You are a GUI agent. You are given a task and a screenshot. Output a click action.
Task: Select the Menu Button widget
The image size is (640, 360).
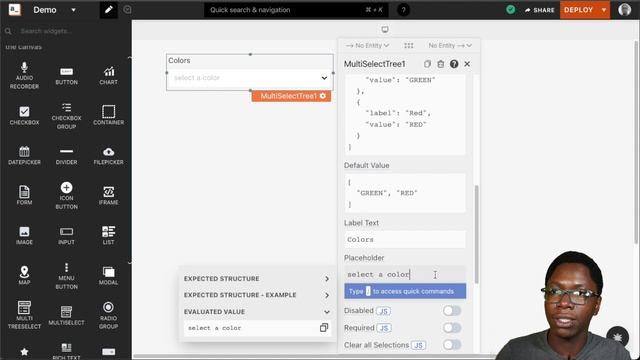point(66,276)
